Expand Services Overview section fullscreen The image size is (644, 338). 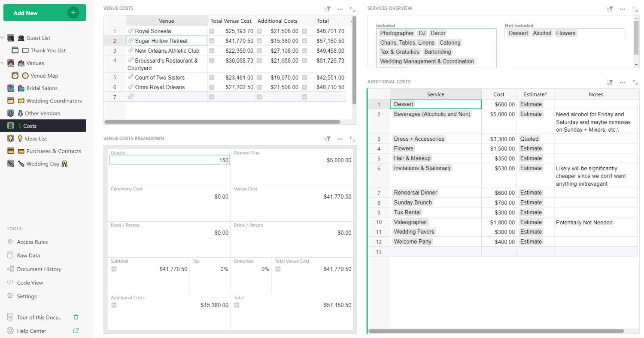pos(635,9)
